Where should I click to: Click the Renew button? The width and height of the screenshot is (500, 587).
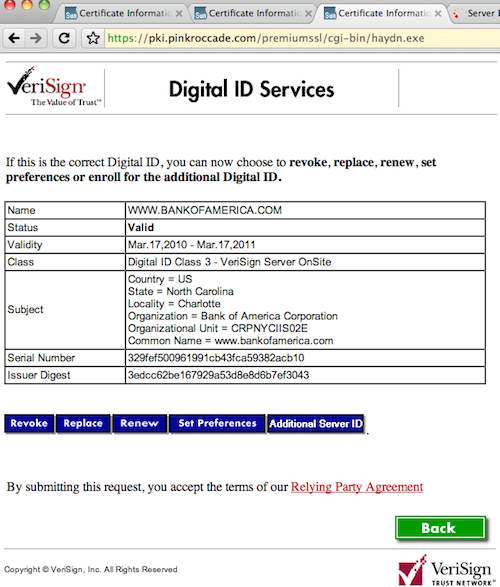click(140, 423)
